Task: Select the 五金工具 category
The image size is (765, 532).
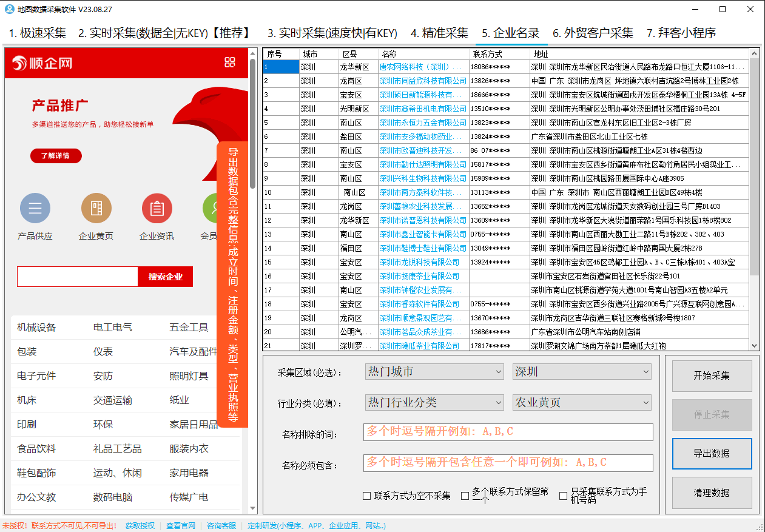Action: (x=189, y=328)
